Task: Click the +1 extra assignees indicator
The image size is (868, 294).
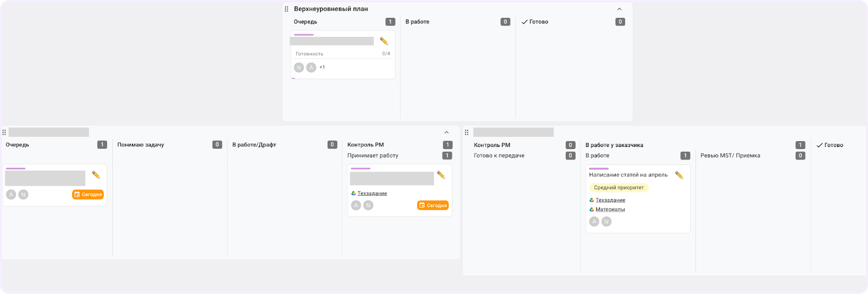Action: [322, 67]
